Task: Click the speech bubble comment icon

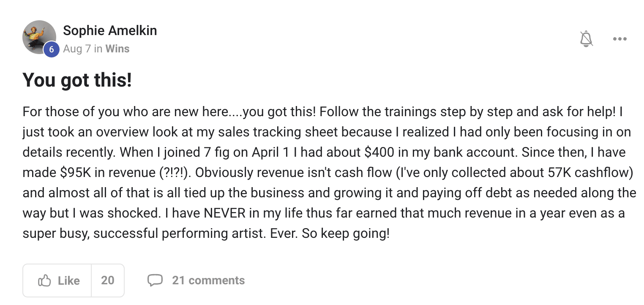Action: click(x=155, y=280)
